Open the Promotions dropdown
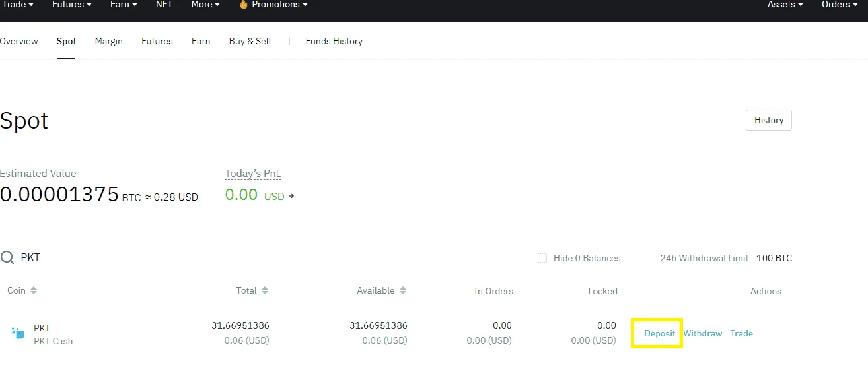The image size is (868, 384). click(x=273, y=5)
